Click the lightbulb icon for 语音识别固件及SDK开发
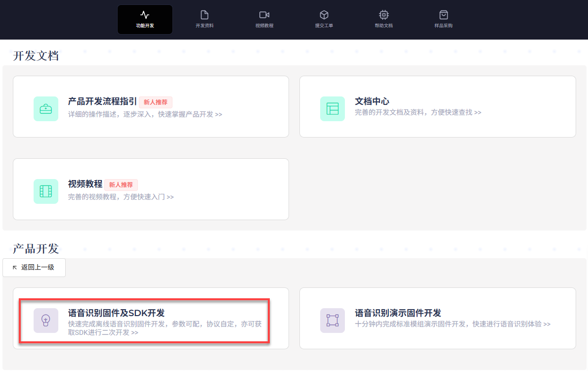The width and height of the screenshot is (588, 371). click(x=46, y=321)
